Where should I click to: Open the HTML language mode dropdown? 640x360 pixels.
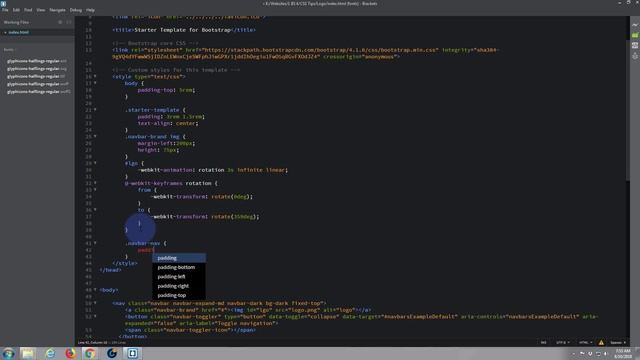[585, 342]
